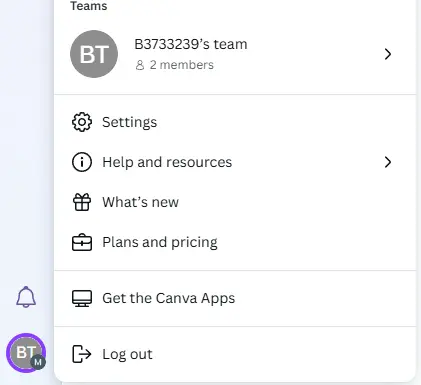The width and height of the screenshot is (421, 385).
Task: Open Help and resources entry
Action: [235, 162]
